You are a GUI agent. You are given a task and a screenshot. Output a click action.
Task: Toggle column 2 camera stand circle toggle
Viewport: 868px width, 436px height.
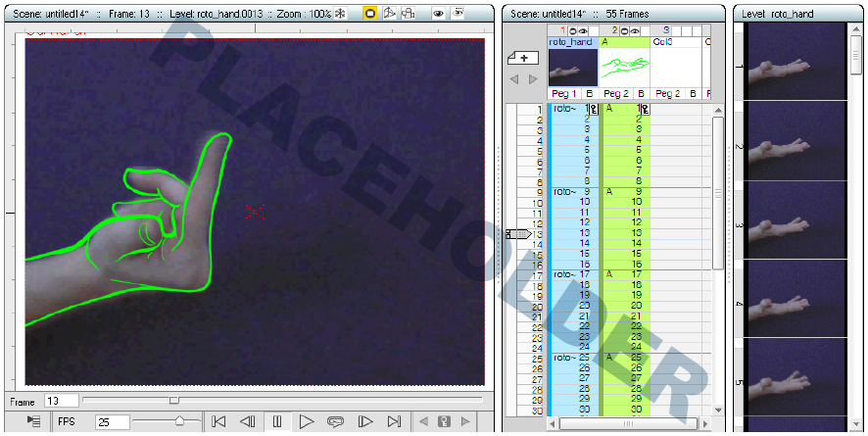(x=624, y=31)
